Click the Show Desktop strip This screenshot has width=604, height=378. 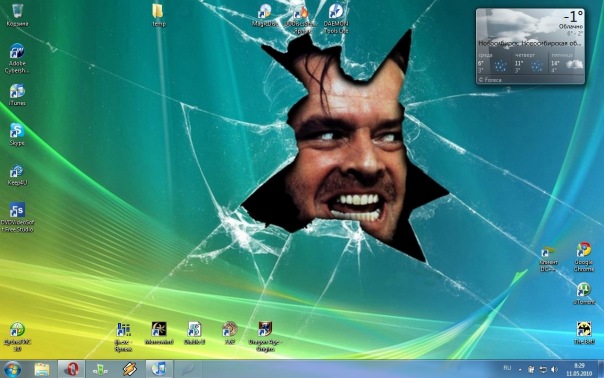tap(601, 369)
